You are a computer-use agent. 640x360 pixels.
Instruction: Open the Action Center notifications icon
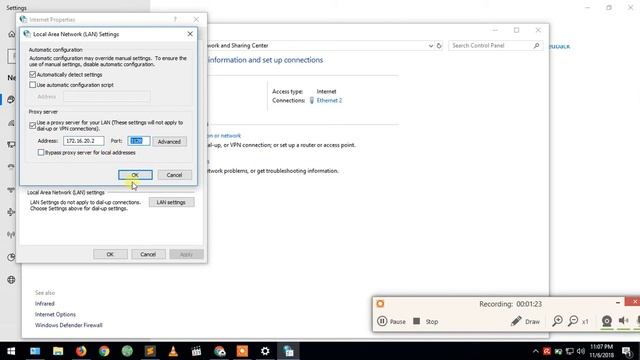click(627, 351)
